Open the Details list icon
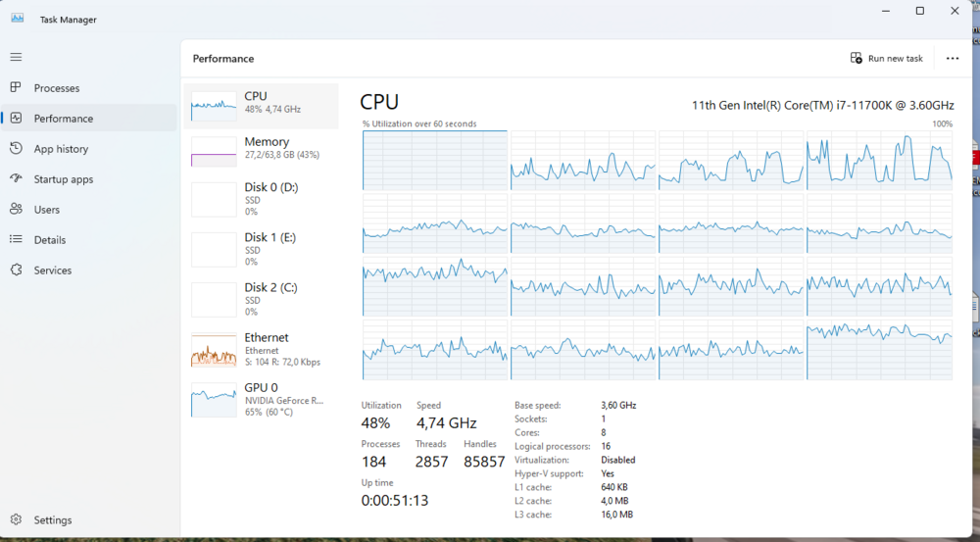Image resolution: width=980 pixels, height=542 pixels. tap(17, 239)
